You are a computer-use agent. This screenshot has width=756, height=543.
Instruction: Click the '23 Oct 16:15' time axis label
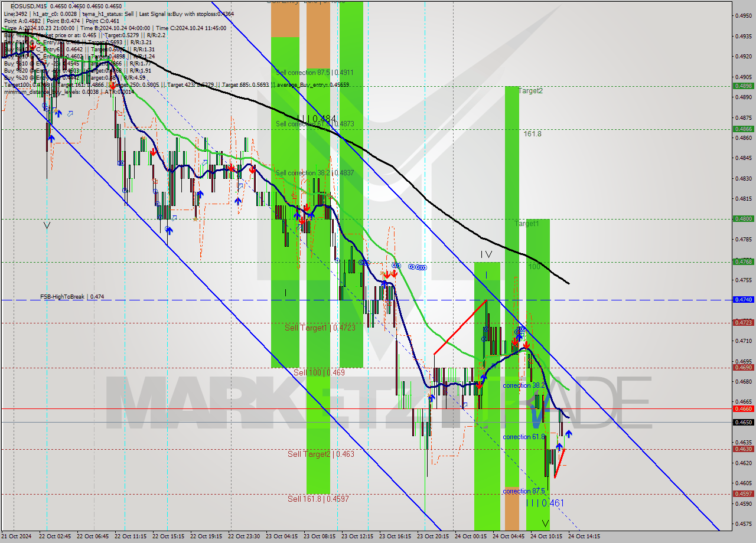tap(395, 537)
